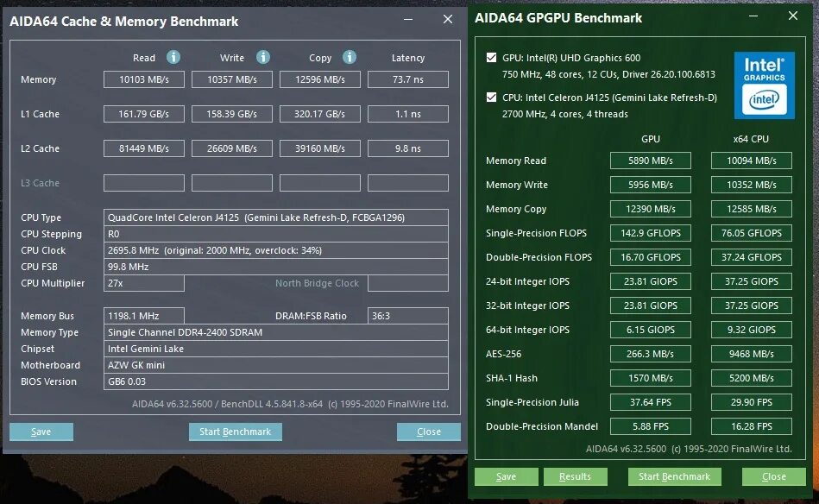
Task: Click GPU SHA-1 Hash value 1570 MB/s
Action: [651, 378]
